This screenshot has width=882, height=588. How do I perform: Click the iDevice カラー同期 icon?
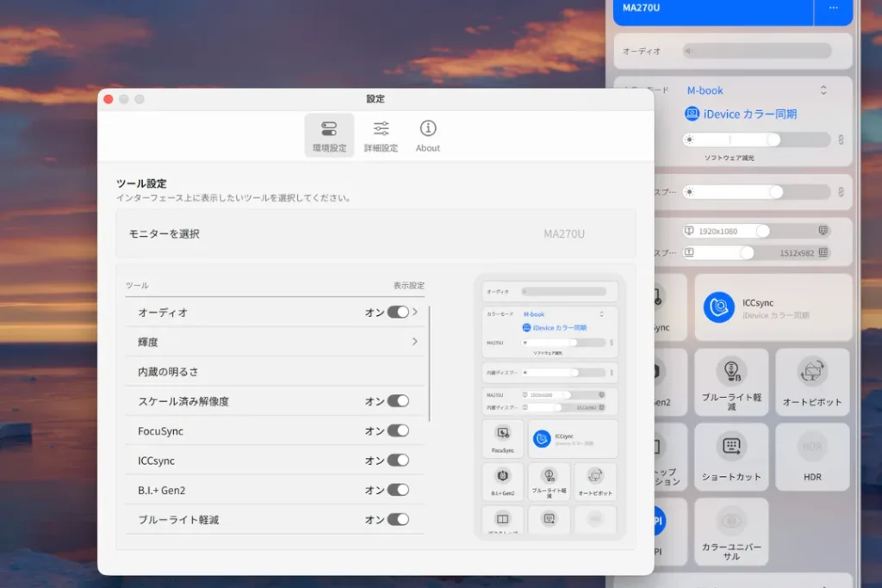click(x=692, y=114)
